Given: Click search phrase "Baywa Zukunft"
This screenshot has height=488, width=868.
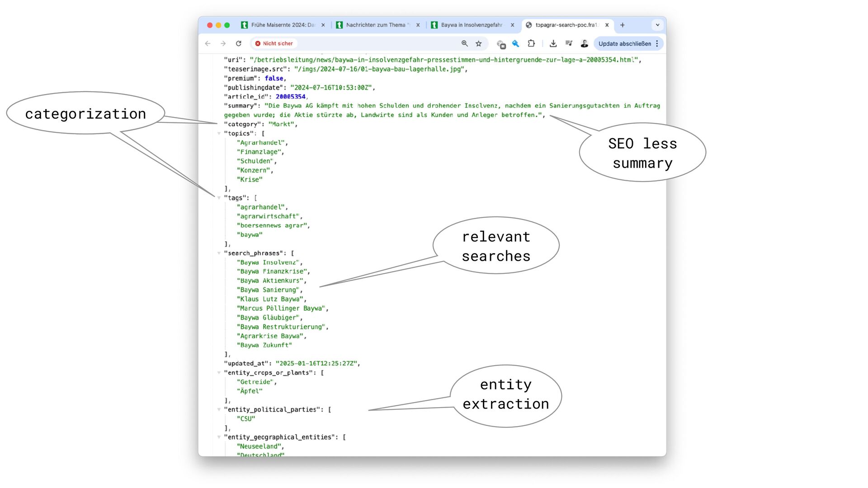Looking at the screenshot, I should coord(264,345).
